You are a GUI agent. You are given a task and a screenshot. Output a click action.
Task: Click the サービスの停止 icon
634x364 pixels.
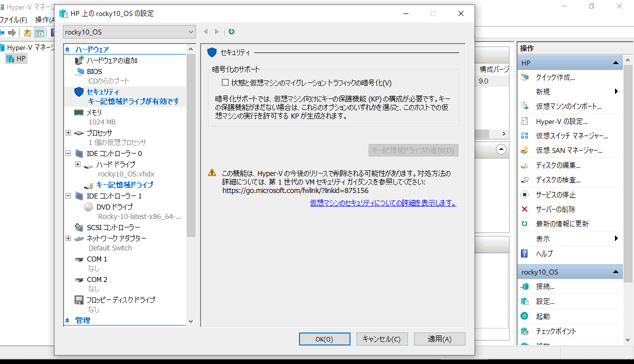524,194
